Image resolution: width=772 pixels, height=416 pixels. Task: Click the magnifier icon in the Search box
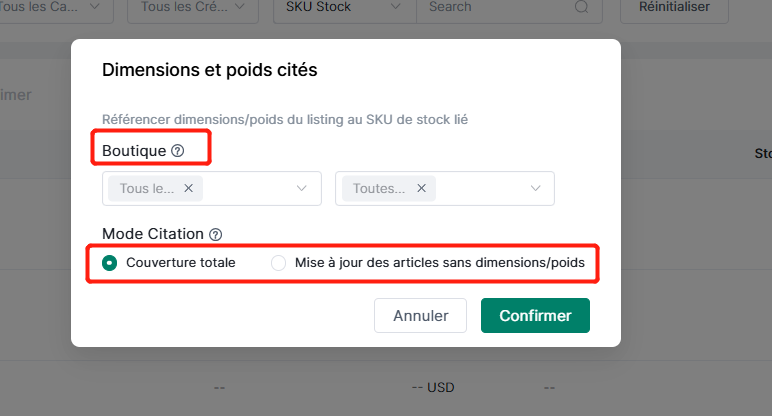click(581, 7)
